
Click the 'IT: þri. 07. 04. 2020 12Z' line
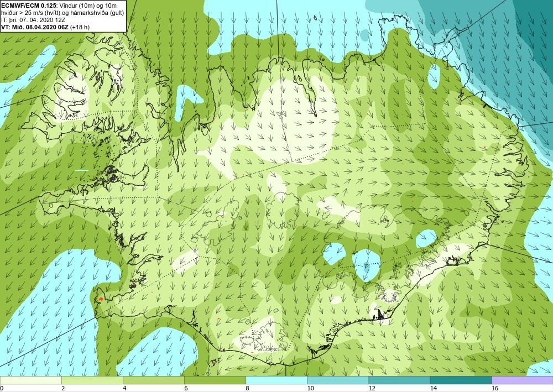click(33, 20)
